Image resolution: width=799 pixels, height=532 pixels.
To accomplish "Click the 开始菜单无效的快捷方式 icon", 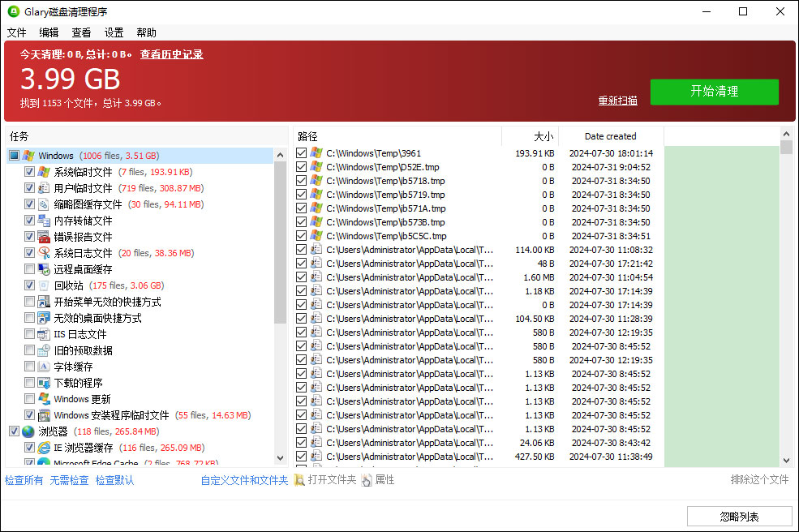I will tap(45, 302).
